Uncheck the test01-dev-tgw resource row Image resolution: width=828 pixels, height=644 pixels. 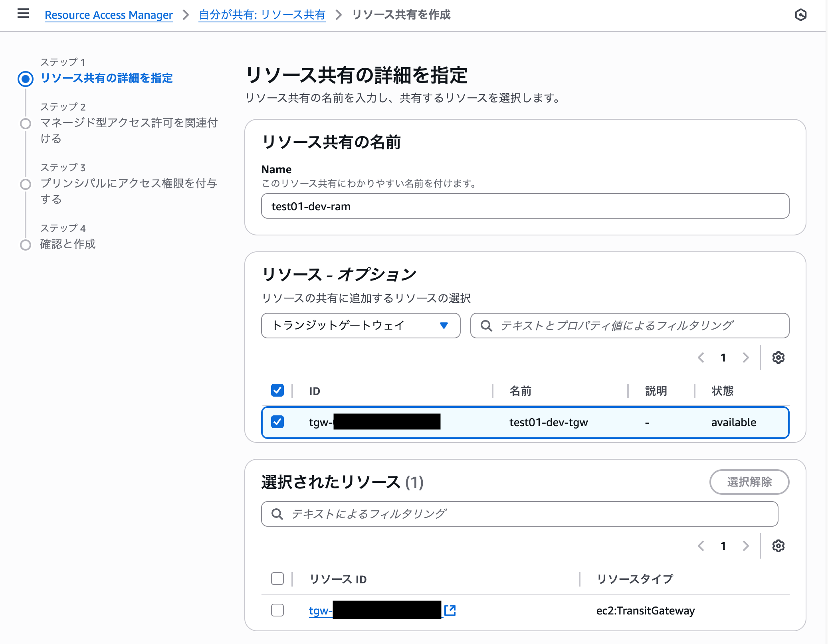[277, 422]
